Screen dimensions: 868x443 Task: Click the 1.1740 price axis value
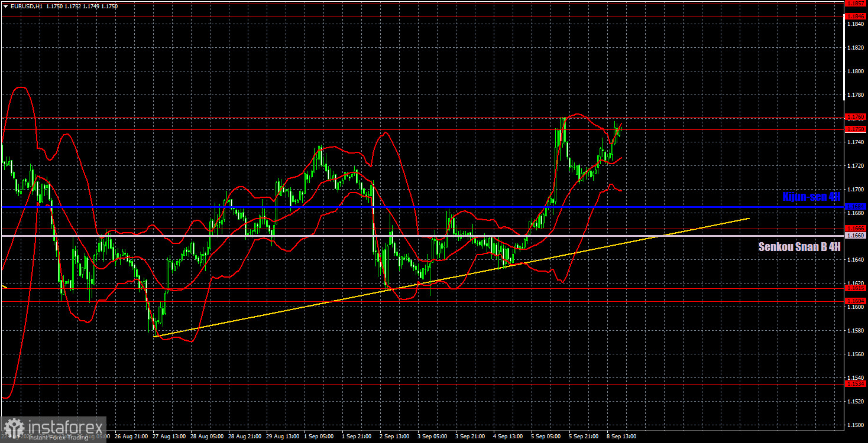coord(856,142)
